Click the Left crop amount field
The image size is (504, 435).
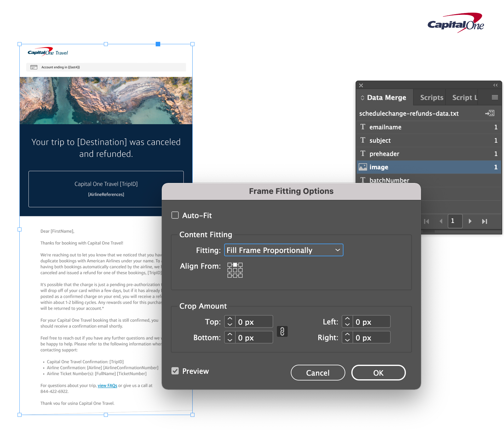tap(371, 322)
